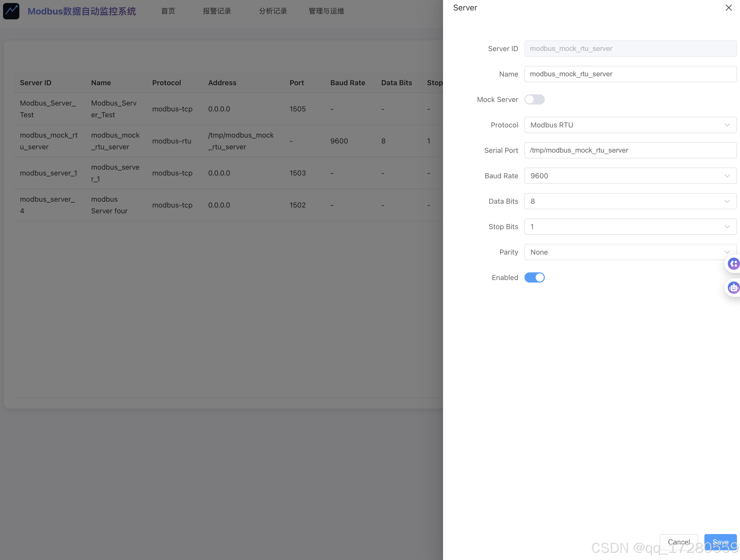The image size is (740, 560).
Task: Open 分析记录 menu item
Action: 273,11
